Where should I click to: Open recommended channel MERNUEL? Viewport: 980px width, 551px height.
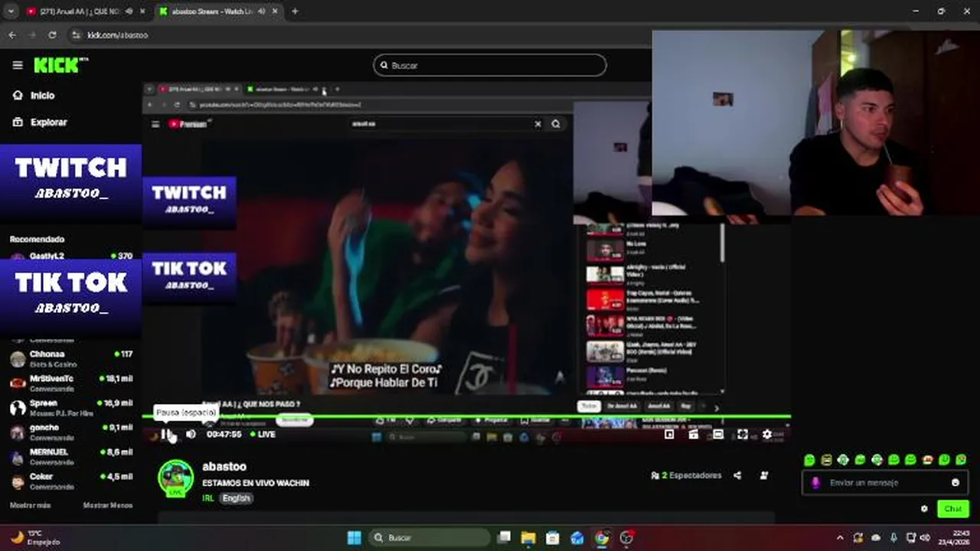[x=70, y=457]
